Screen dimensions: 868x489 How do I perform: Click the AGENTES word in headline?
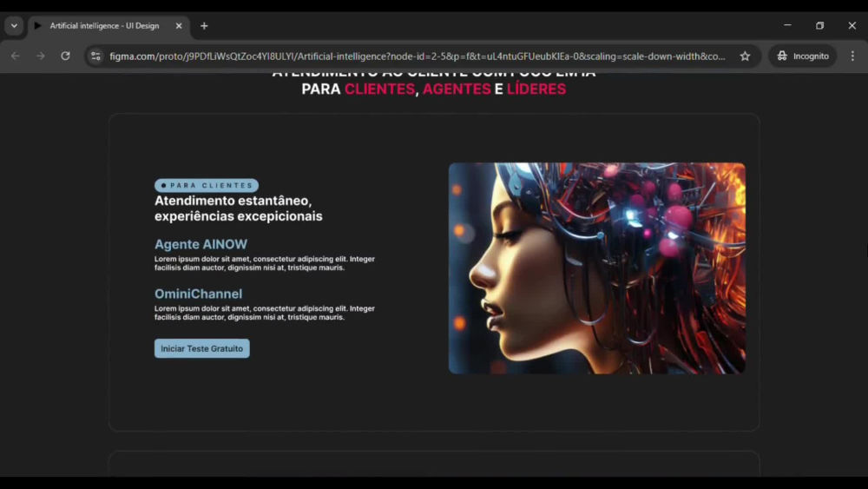click(457, 89)
